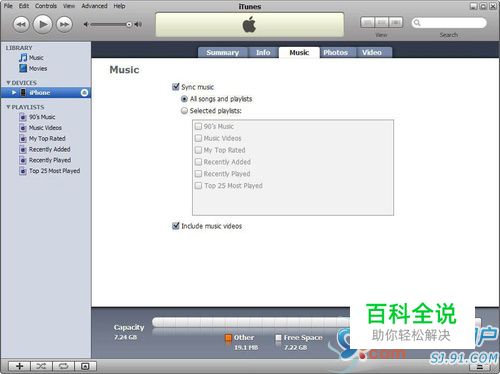Viewport: 500px width, 374px height.
Task: Click the Recently Added playlist icon
Action: (23, 149)
